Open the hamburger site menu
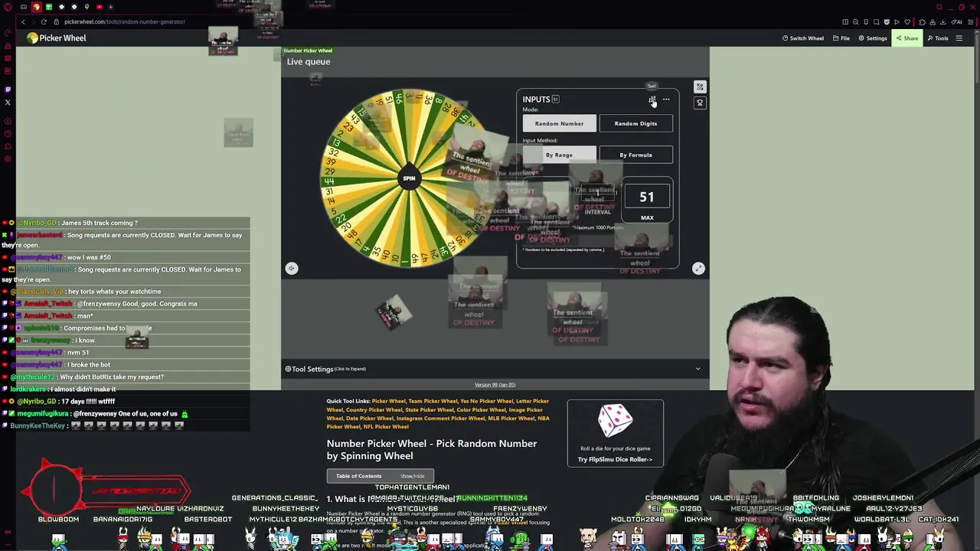This screenshot has width=980, height=551. [959, 38]
